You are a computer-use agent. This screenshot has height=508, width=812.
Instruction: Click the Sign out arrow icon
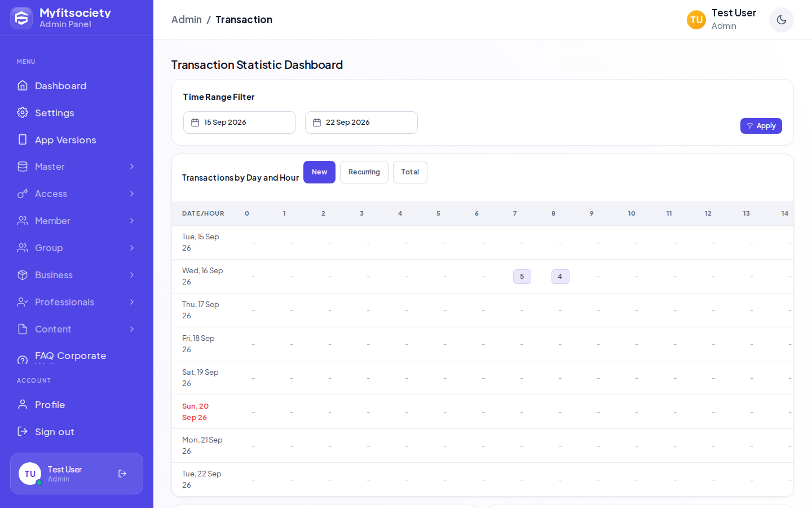pos(23,431)
